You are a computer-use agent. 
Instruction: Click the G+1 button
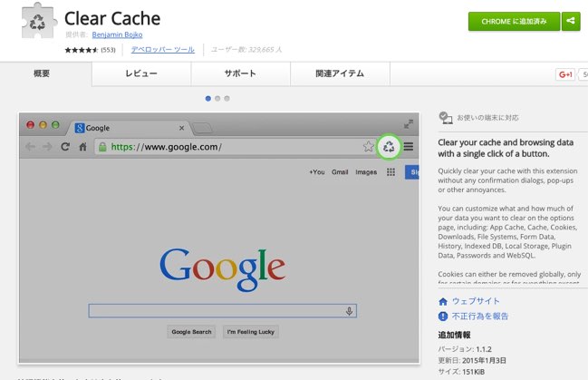(565, 74)
